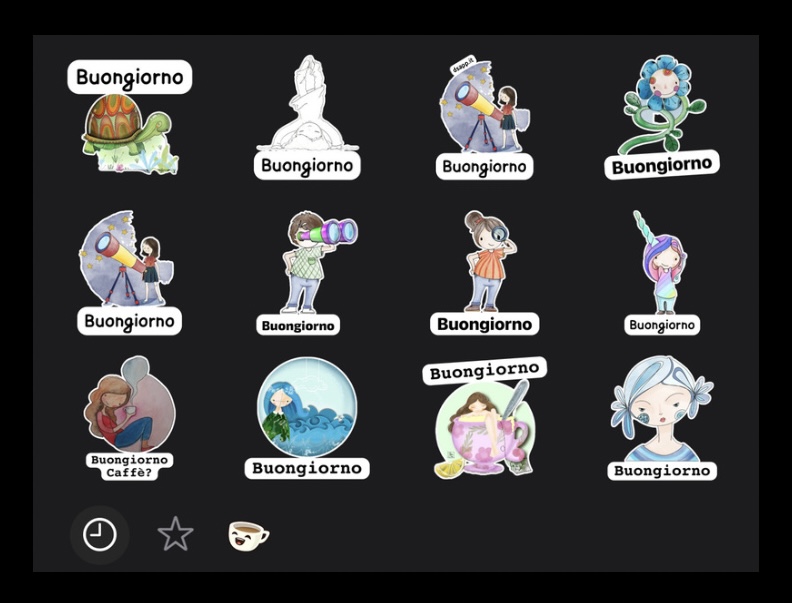Click the "Buongiorno Caffè?" caption text
The image size is (792, 603).
(x=130, y=466)
